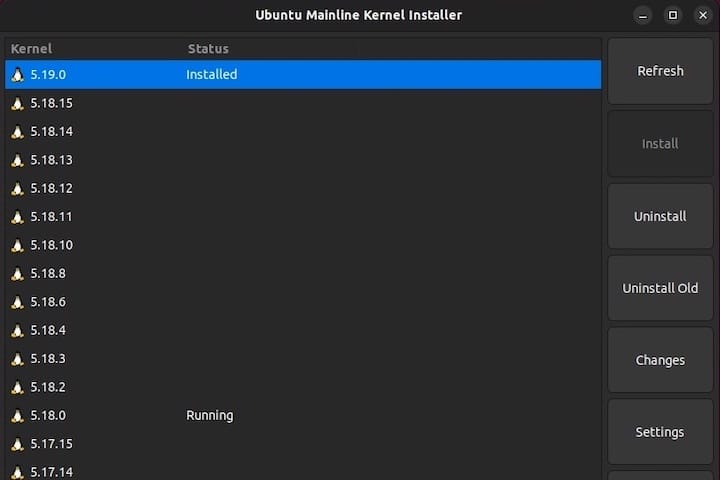Select kernel version 5.18.11 text
This screenshot has height=480, width=720.
(x=51, y=217)
